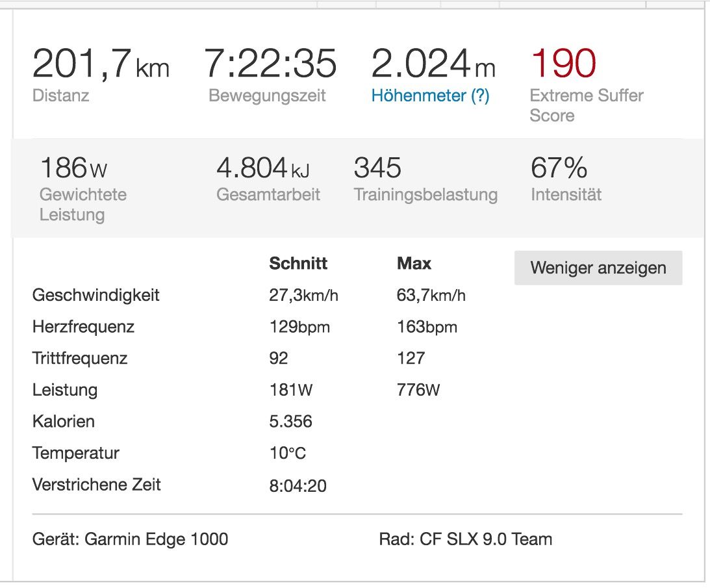Click the 201,7 km distance value
Image resolution: width=710 pixels, height=588 pixels.
coord(101,64)
